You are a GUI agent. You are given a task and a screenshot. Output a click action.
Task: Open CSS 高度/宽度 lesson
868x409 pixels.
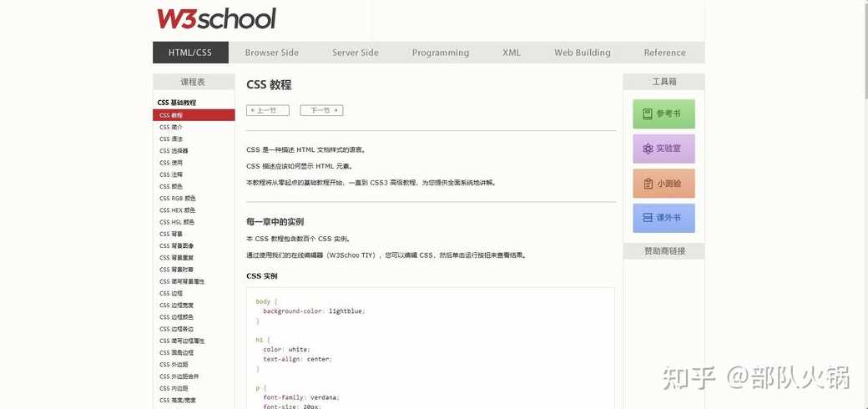tap(178, 400)
